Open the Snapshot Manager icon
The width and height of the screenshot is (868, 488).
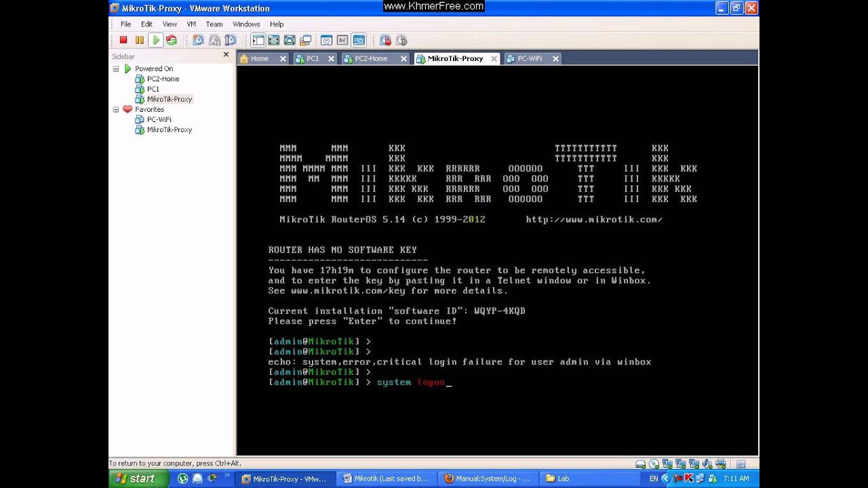coord(231,41)
